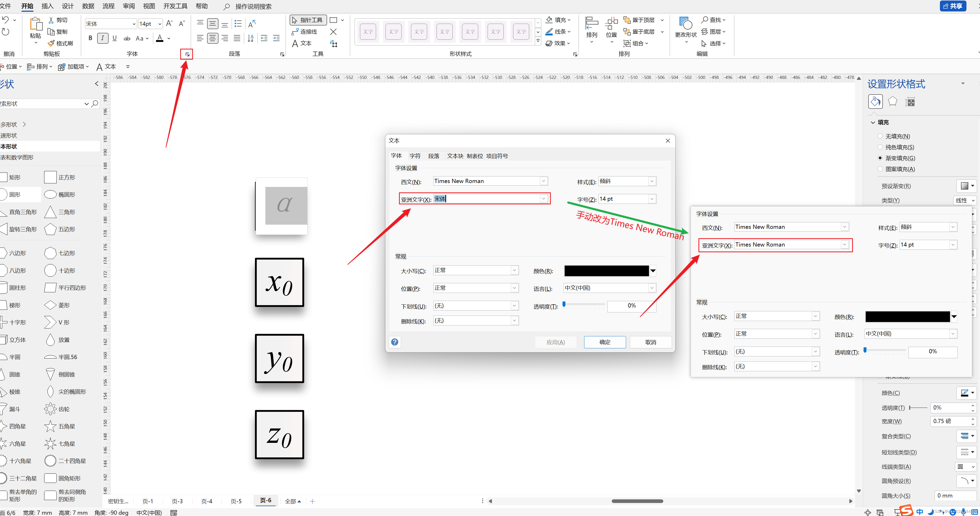Select the Pointer Tool

307,20
